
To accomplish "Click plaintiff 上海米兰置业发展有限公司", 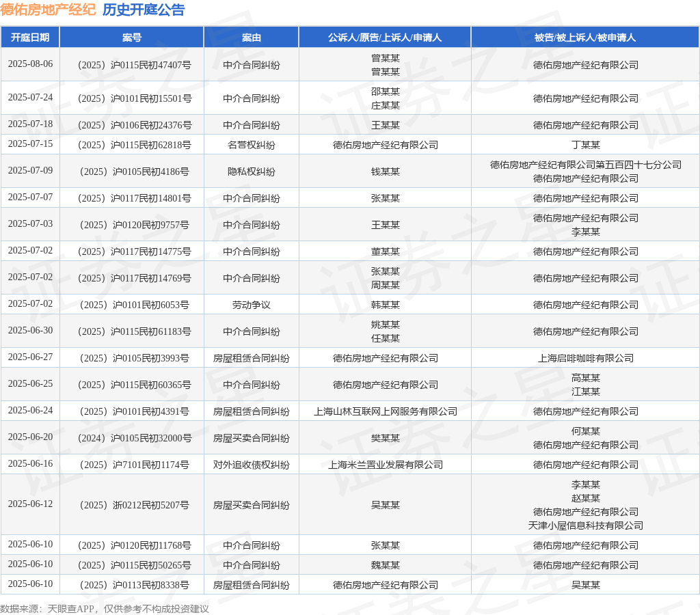I will pos(386,465).
